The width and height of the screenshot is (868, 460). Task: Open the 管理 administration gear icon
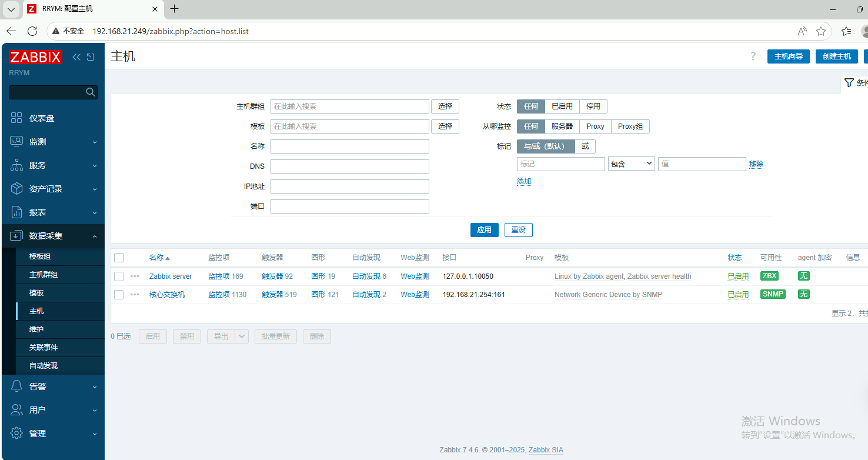pos(16,433)
